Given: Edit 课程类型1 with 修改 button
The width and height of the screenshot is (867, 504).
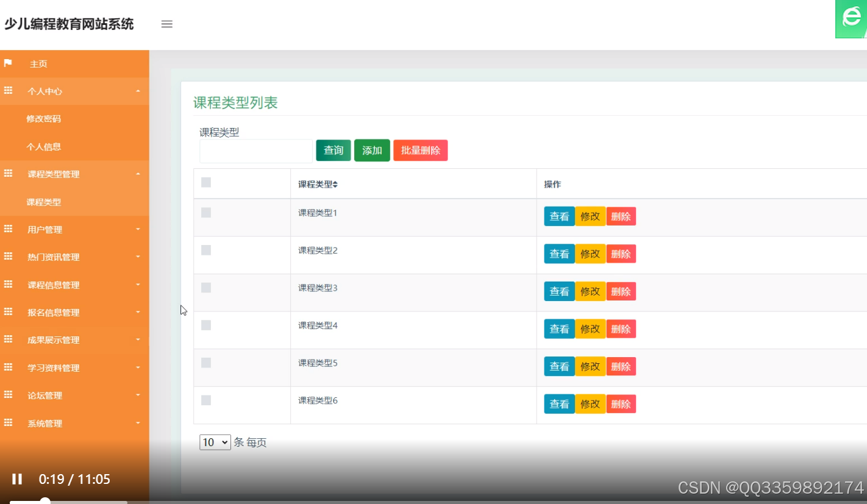Looking at the screenshot, I should point(590,216).
